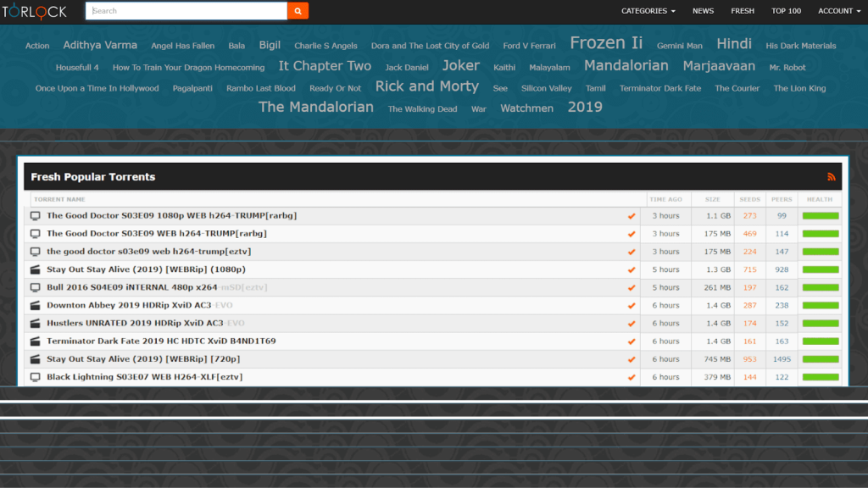Click the SIZE column header
868x488 pixels.
click(712, 199)
